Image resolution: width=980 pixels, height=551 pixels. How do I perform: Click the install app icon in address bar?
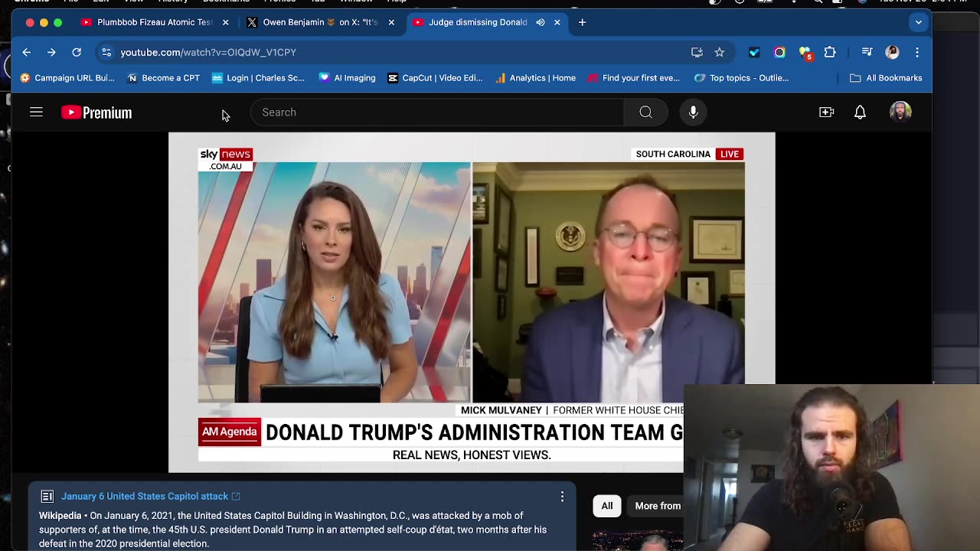click(x=697, y=52)
